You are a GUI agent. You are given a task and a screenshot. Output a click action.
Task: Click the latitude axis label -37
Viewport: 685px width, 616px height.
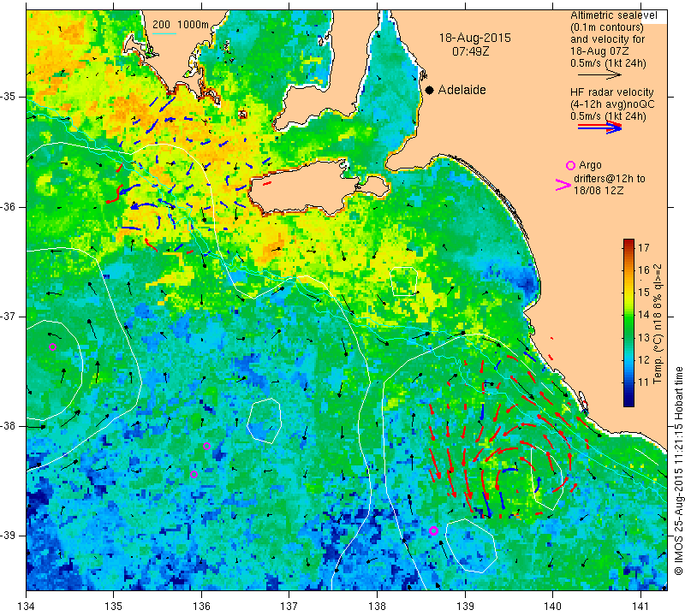9,316
